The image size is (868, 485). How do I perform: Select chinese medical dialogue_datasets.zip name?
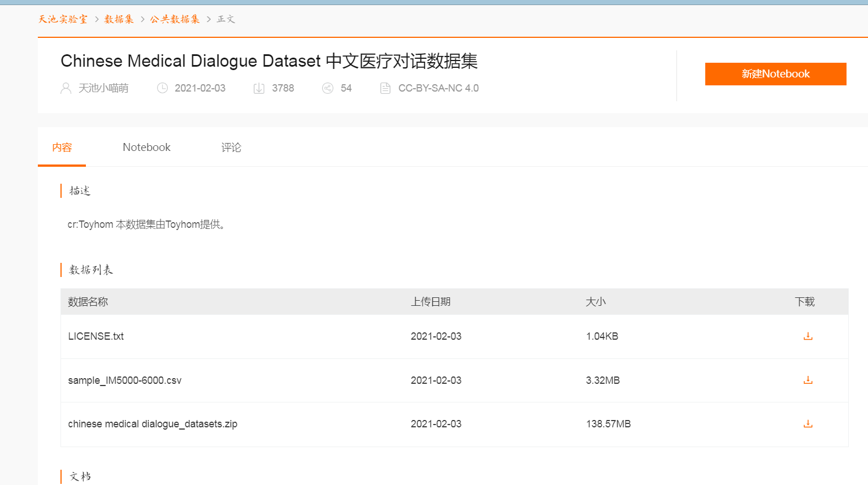pyautogui.click(x=153, y=424)
